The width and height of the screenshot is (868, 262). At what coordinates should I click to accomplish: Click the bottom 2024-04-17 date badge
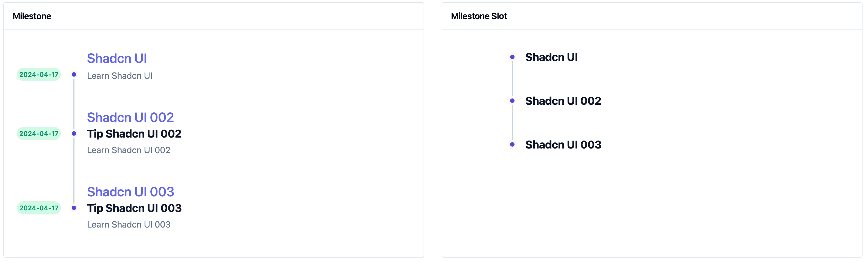point(39,208)
